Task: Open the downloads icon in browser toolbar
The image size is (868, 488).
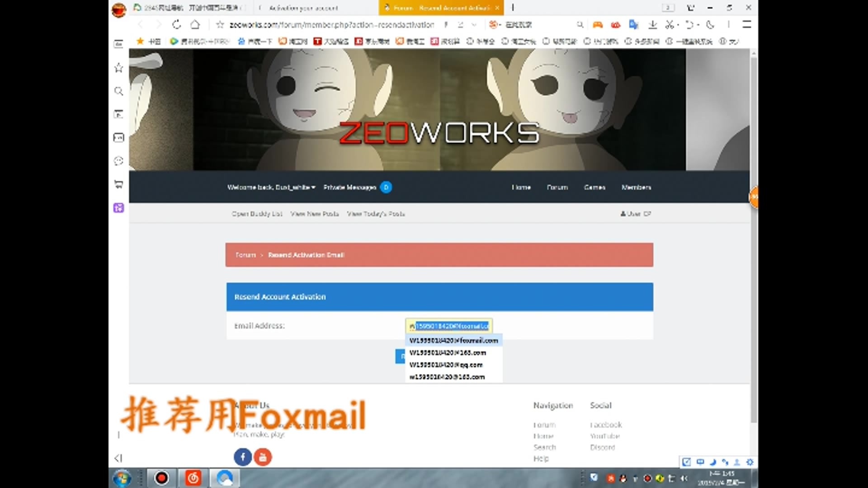Action: (653, 25)
